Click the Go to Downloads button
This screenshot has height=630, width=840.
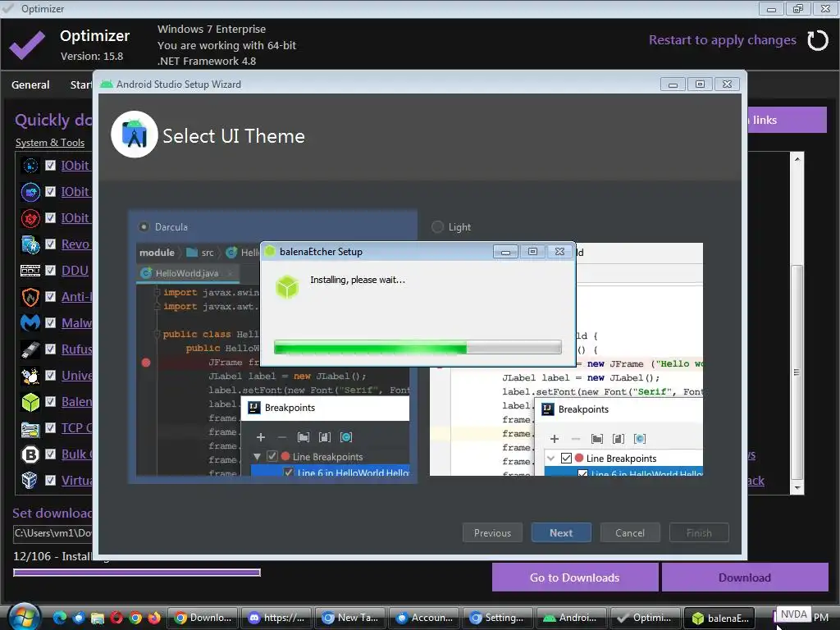click(575, 577)
